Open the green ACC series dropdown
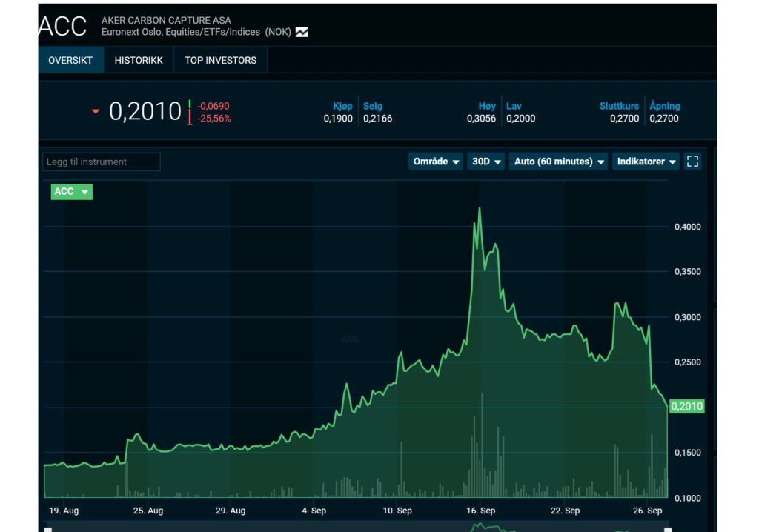Viewport: 759px width, 532px height. click(72, 192)
